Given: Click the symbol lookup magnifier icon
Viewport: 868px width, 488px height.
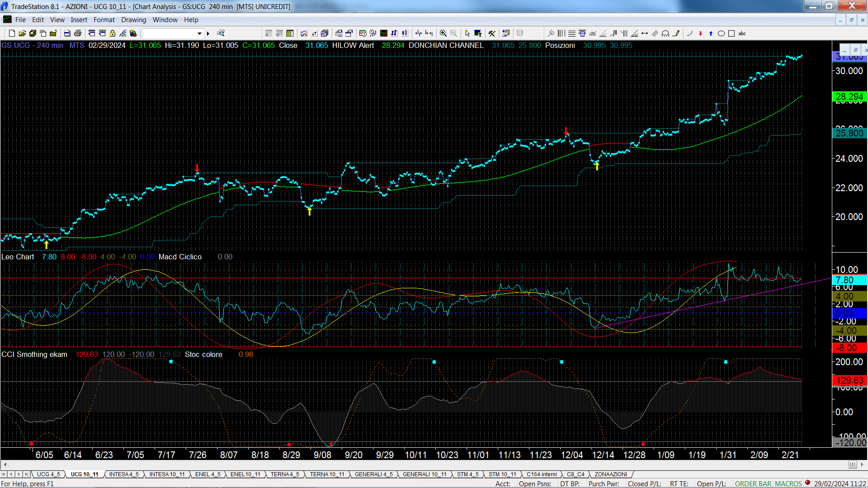Looking at the screenshot, I should pyautogui.click(x=221, y=33).
